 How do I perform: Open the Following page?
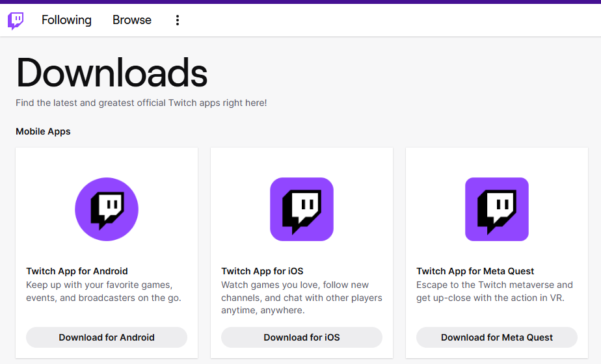66,20
